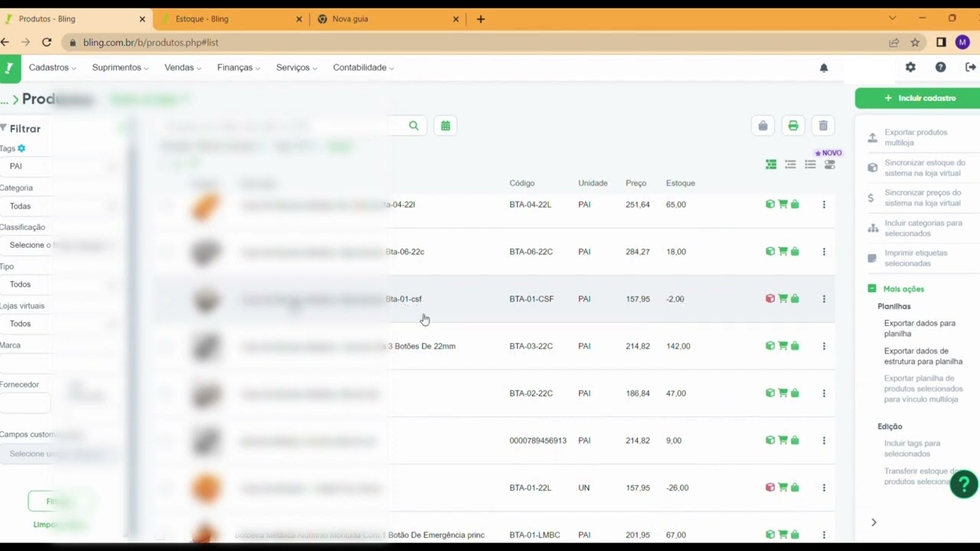Collapse the Mais ações section
The width and height of the screenshot is (980, 551).
[x=872, y=289]
